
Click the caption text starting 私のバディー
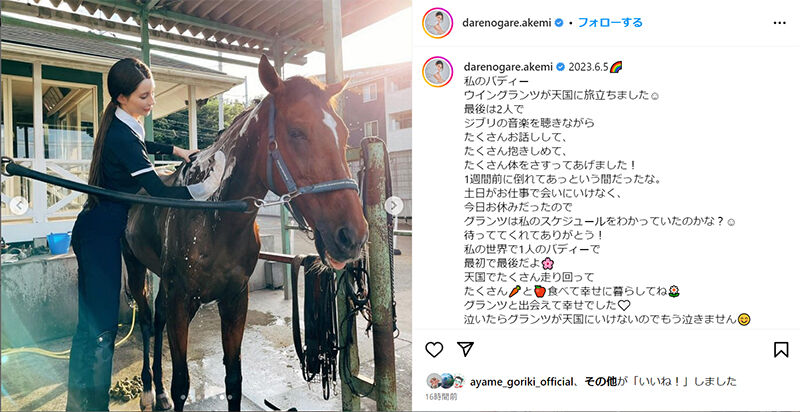tap(607, 200)
